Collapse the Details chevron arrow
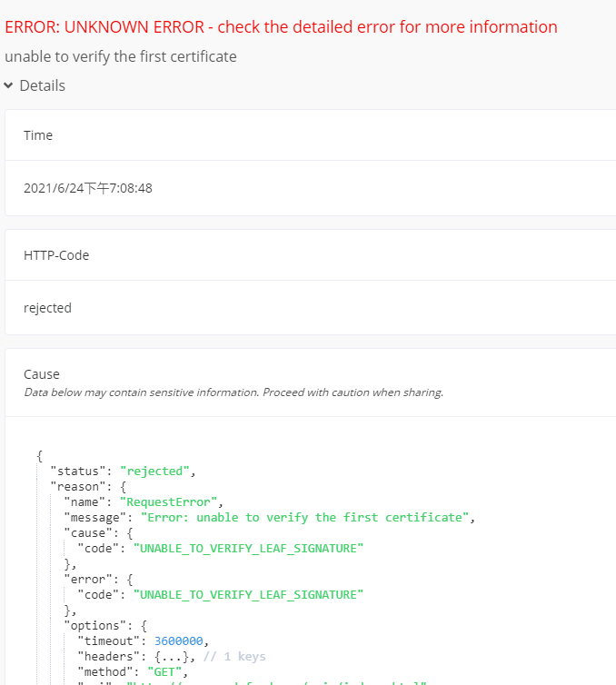The width and height of the screenshot is (616, 685). [x=8, y=85]
